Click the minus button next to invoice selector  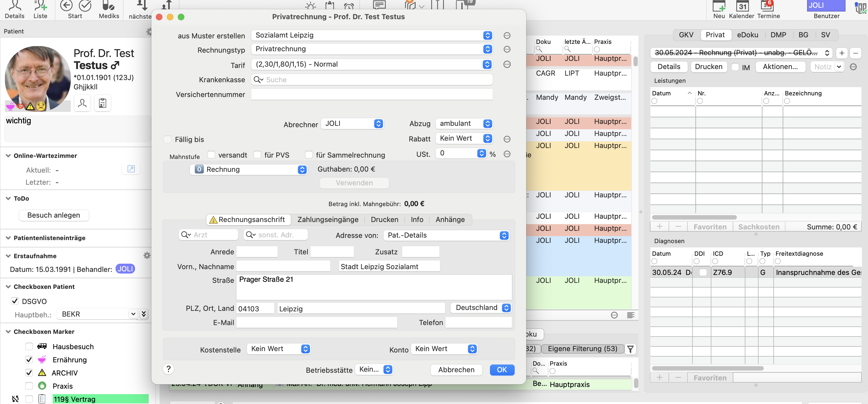855,53
